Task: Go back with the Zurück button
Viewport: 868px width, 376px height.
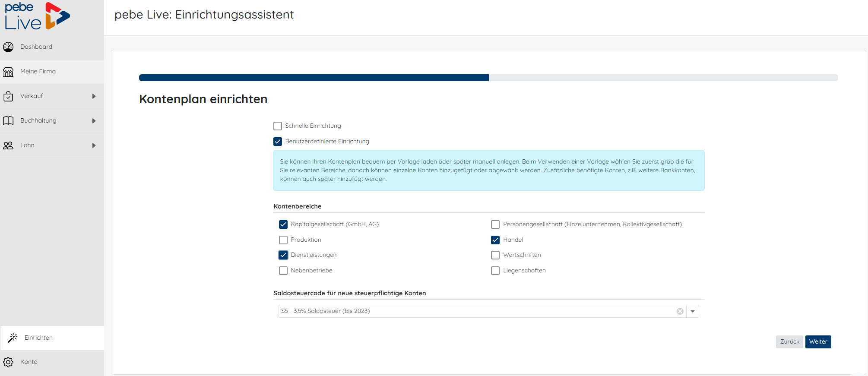Action: [789, 342]
